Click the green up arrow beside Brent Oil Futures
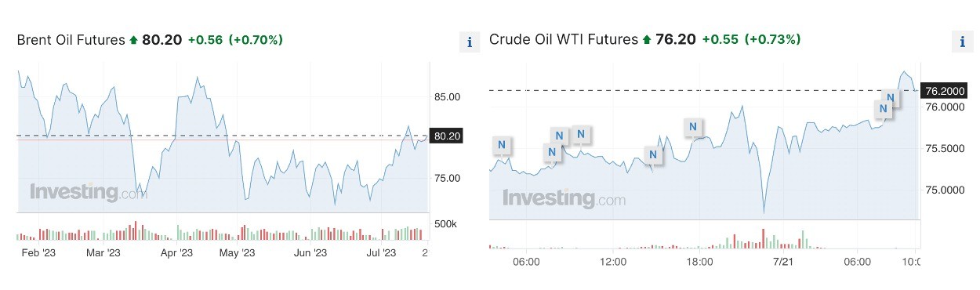980x290 pixels. (133, 40)
